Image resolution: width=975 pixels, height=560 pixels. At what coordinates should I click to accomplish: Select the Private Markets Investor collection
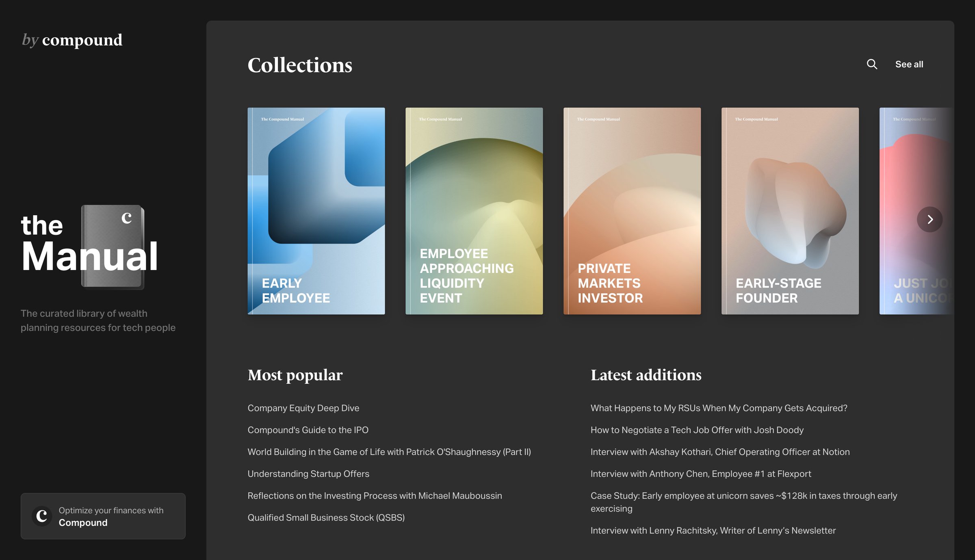click(x=632, y=211)
